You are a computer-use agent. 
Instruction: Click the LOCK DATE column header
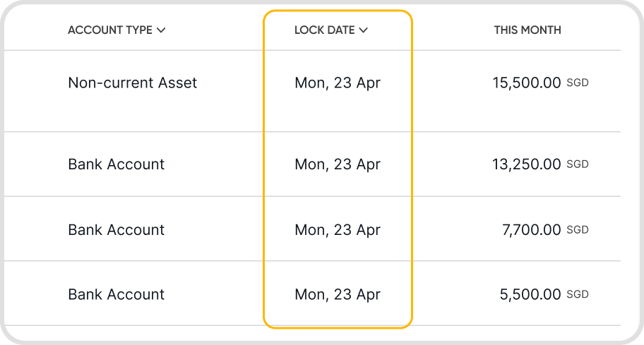click(x=325, y=30)
